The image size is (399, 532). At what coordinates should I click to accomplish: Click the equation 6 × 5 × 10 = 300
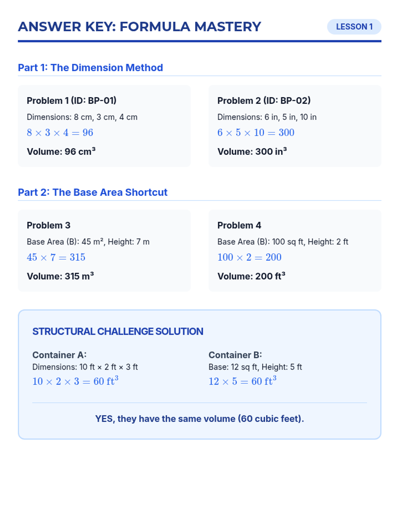point(256,133)
